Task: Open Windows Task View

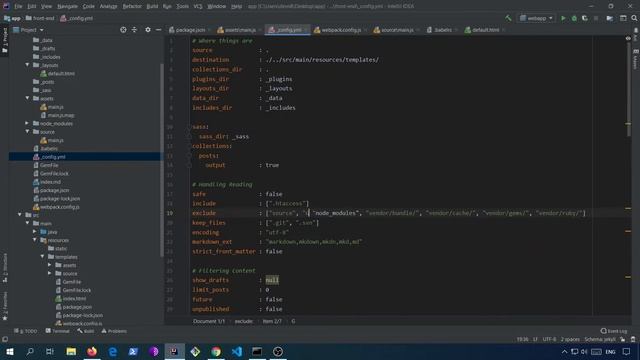Action: tap(50, 351)
